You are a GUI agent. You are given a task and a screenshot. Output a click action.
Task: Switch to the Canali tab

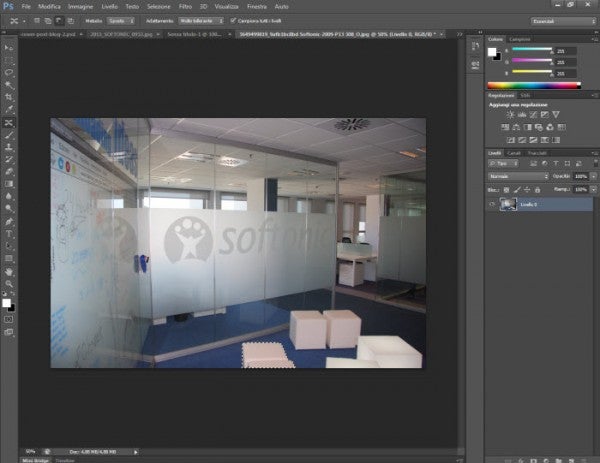coord(513,152)
